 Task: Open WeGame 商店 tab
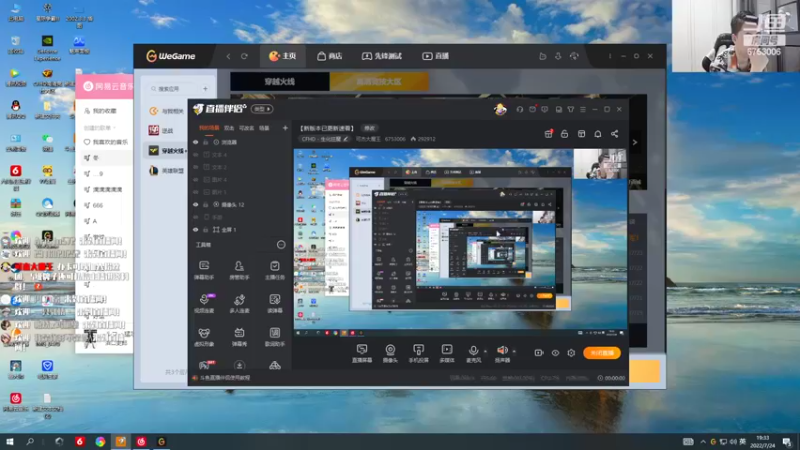click(x=330, y=56)
